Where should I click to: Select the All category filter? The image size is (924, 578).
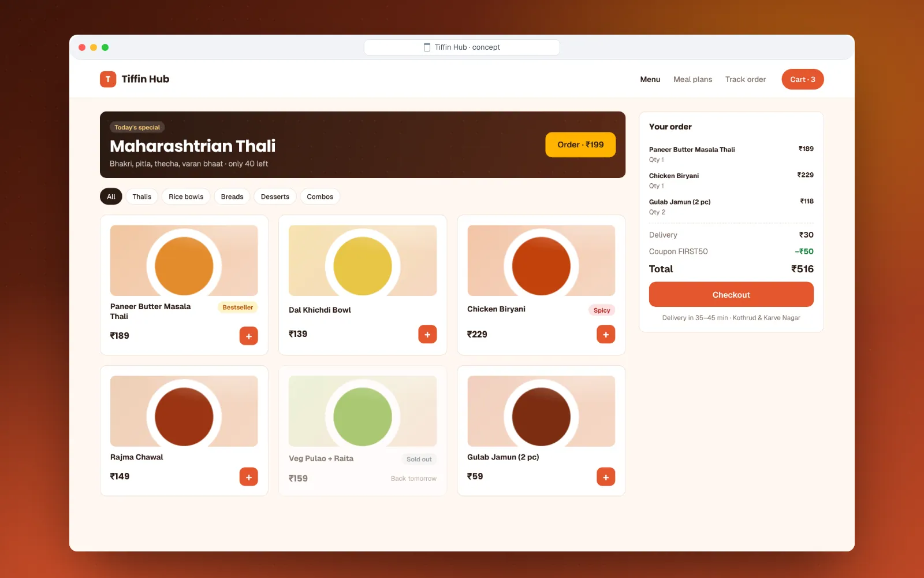111,197
